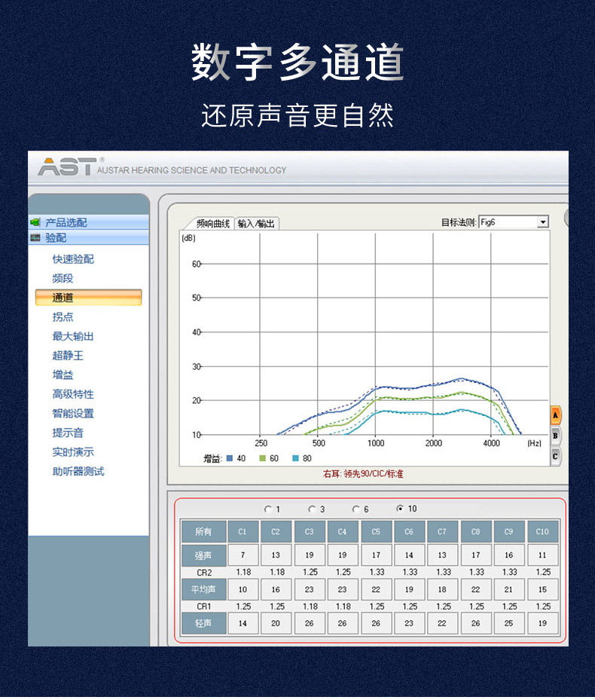
Task: Open 实时演示 page
Action: point(73,452)
